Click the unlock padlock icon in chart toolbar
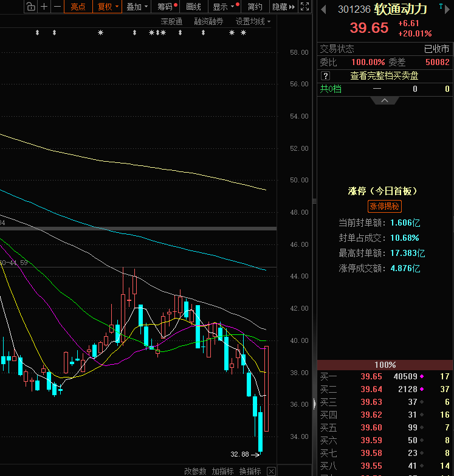Image resolution: width=454 pixels, height=476 pixels. tap(30, 6)
